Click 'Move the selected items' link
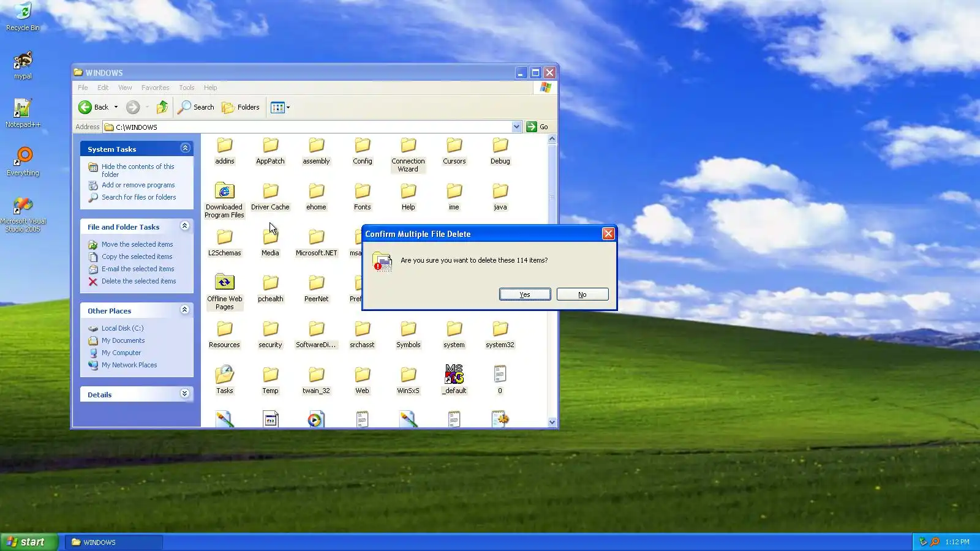Viewport: 980px width, 551px height. (x=137, y=244)
